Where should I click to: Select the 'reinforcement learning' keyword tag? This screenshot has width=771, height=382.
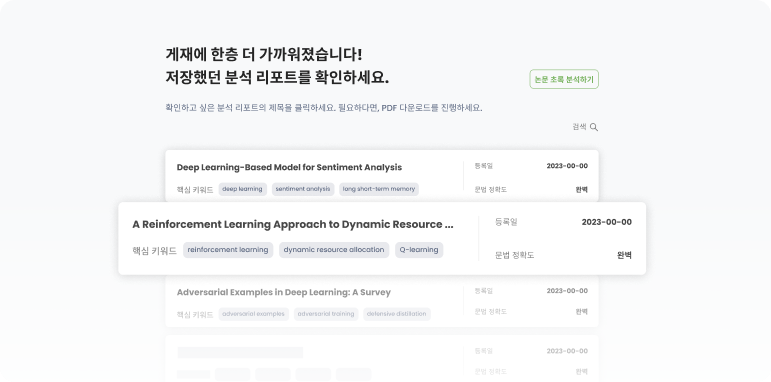point(228,250)
